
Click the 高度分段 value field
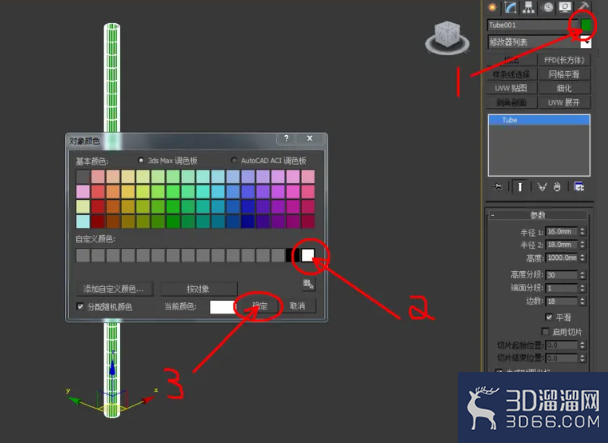tap(561, 275)
